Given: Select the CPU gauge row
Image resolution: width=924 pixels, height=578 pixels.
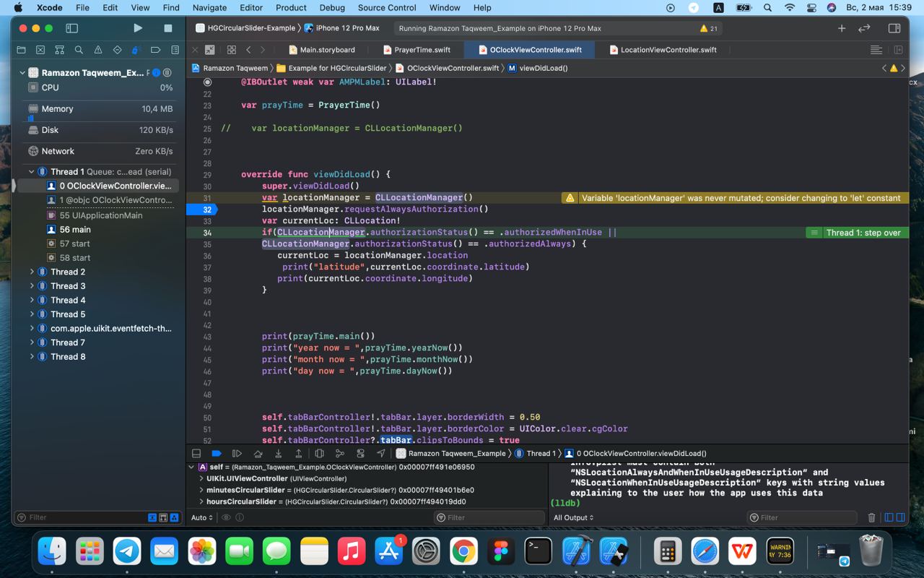Looking at the screenshot, I should coord(100,87).
